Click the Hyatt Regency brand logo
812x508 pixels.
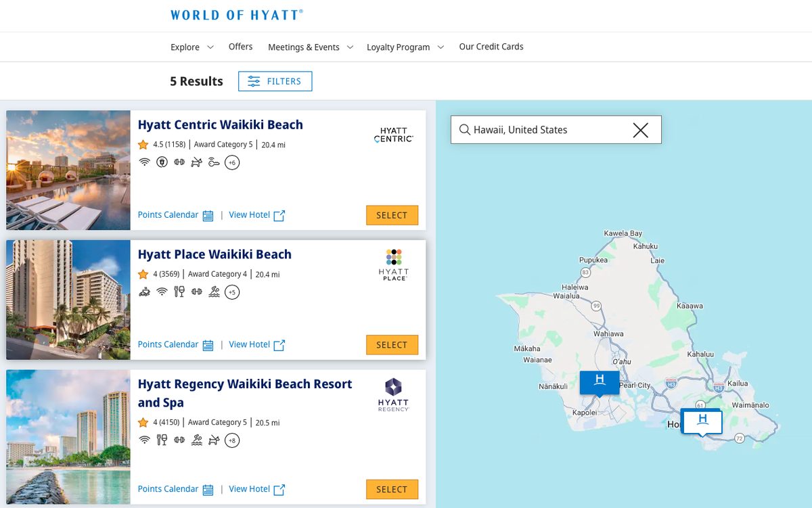point(394,394)
